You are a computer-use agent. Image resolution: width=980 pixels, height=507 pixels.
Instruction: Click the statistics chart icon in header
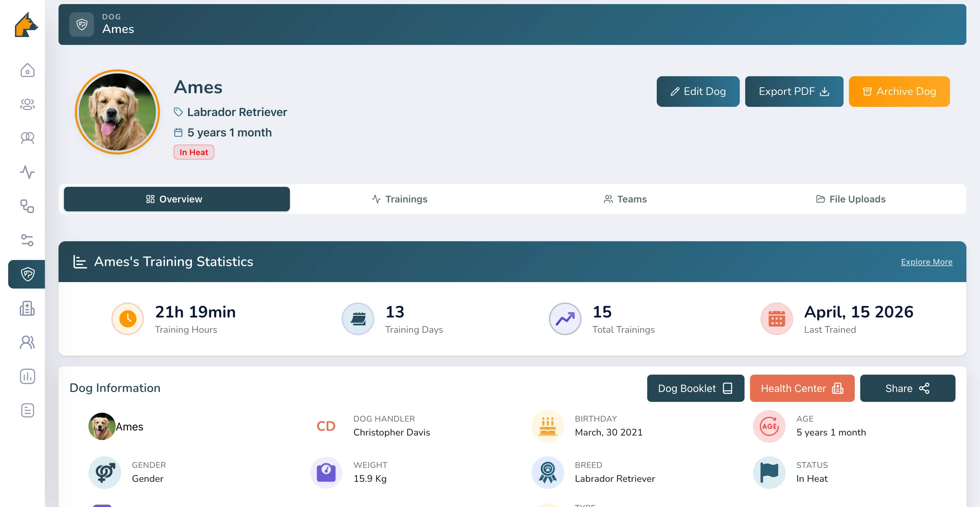point(80,262)
